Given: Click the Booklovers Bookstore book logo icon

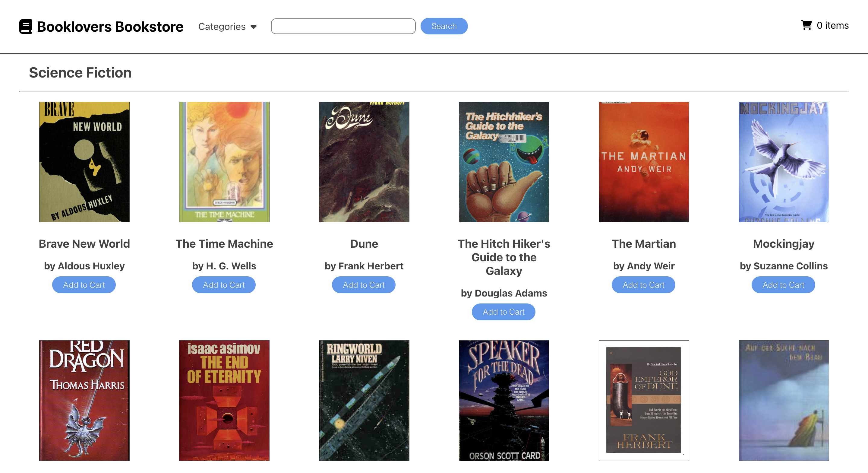Looking at the screenshot, I should (x=26, y=26).
